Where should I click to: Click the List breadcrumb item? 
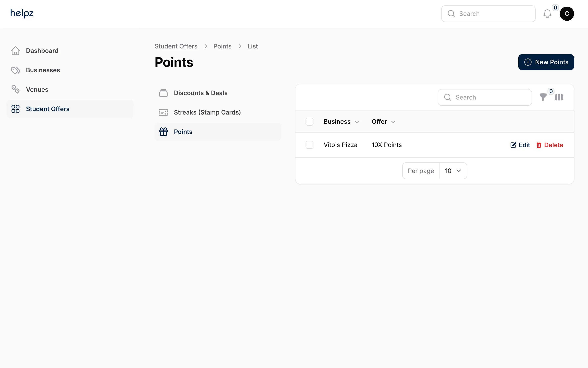coord(253,46)
